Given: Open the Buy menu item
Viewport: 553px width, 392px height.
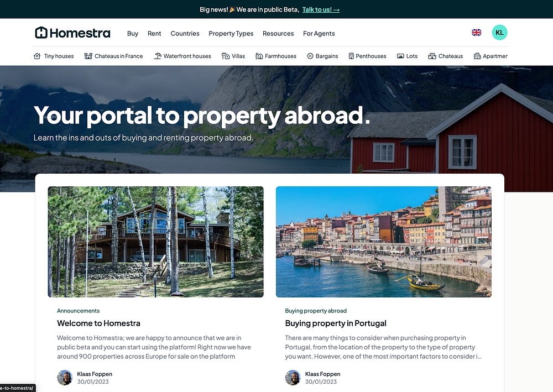Looking at the screenshot, I should [x=133, y=34].
